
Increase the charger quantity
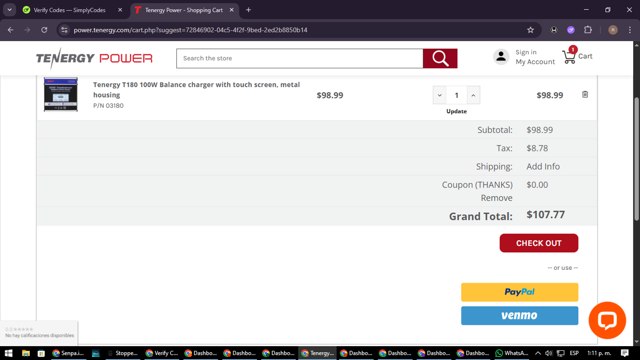473,95
